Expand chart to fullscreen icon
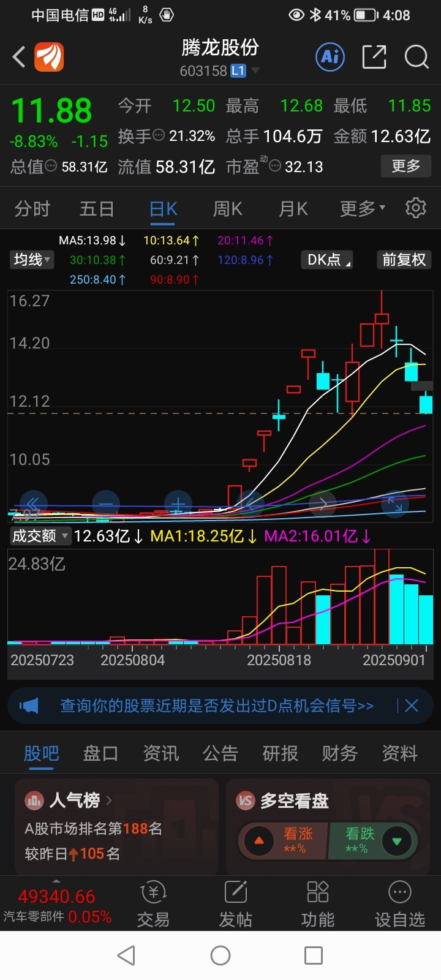This screenshot has height=980, width=441. (x=395, y=504)
